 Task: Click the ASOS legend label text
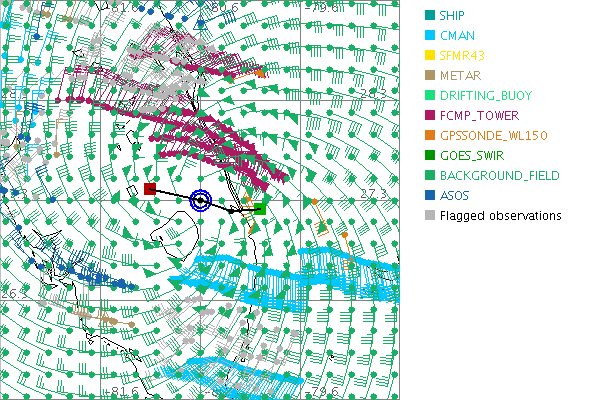tap(456, 196)
